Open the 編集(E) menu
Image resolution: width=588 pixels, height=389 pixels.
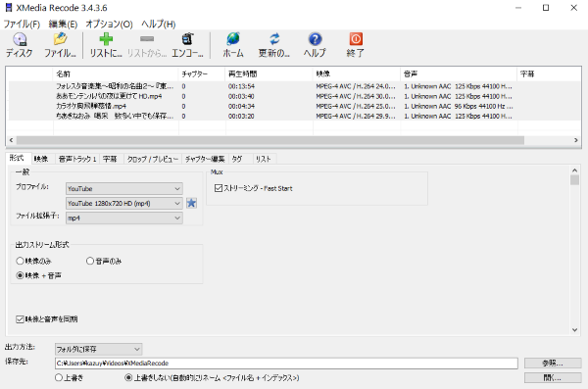coord(63,24)
